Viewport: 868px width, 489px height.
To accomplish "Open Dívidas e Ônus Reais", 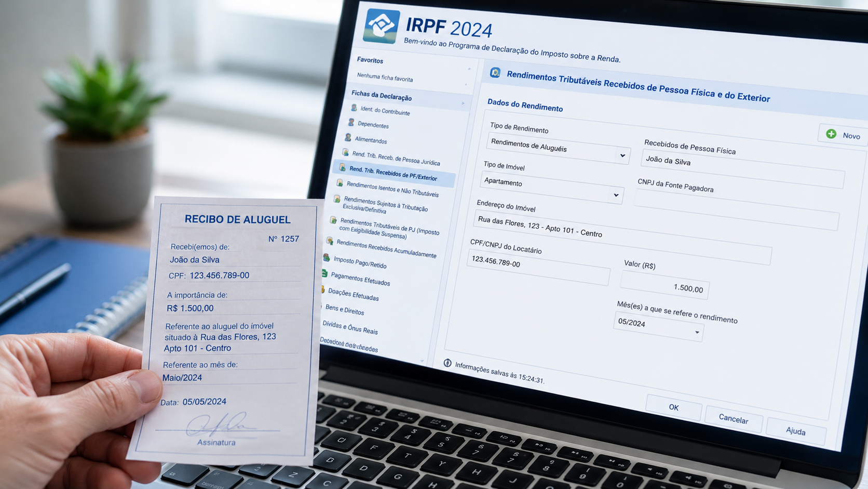I will point(350,327).
